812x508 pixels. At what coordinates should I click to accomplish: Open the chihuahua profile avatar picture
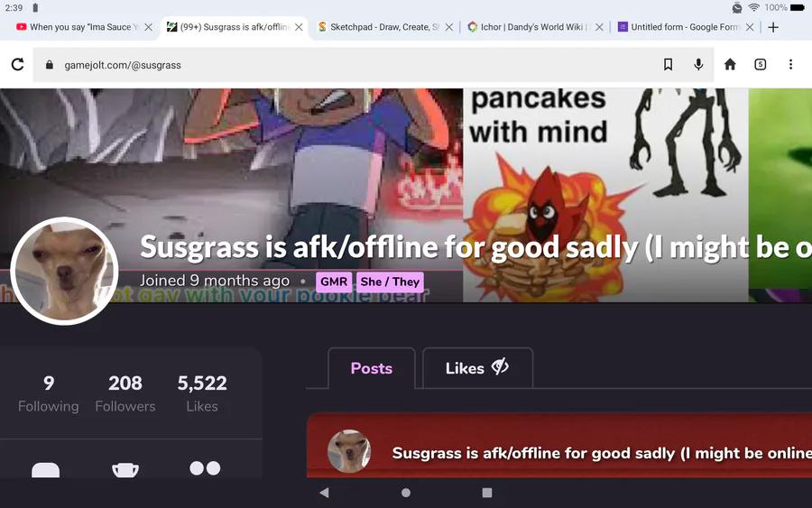[x=64, y=271]
